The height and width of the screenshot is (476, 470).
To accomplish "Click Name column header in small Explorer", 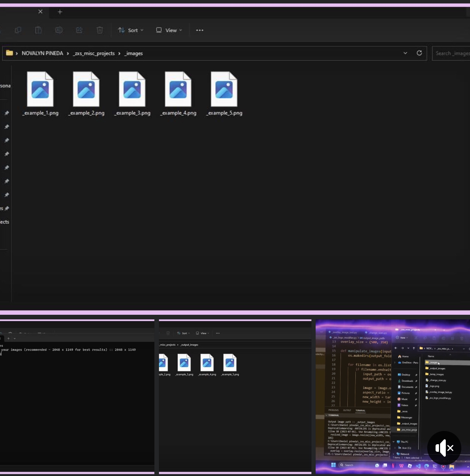I will tap(431, 356).
